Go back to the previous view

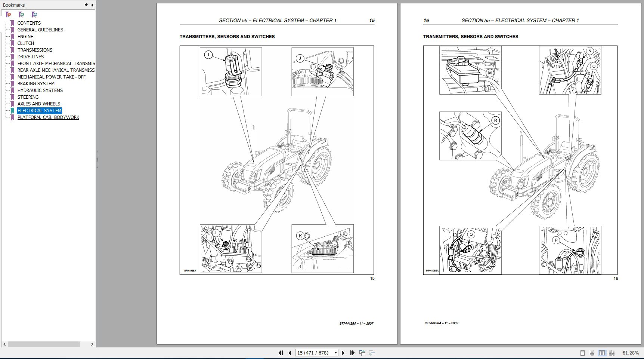tap(362, 352)
